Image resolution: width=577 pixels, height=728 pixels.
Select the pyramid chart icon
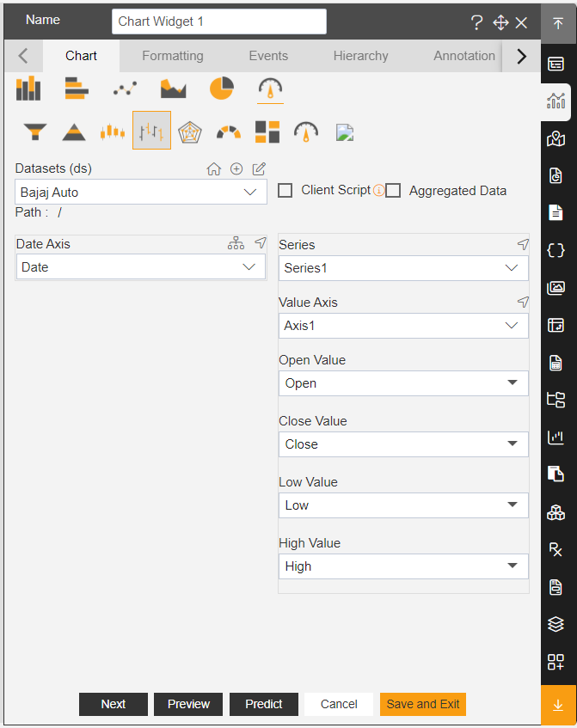coord(74,132)
